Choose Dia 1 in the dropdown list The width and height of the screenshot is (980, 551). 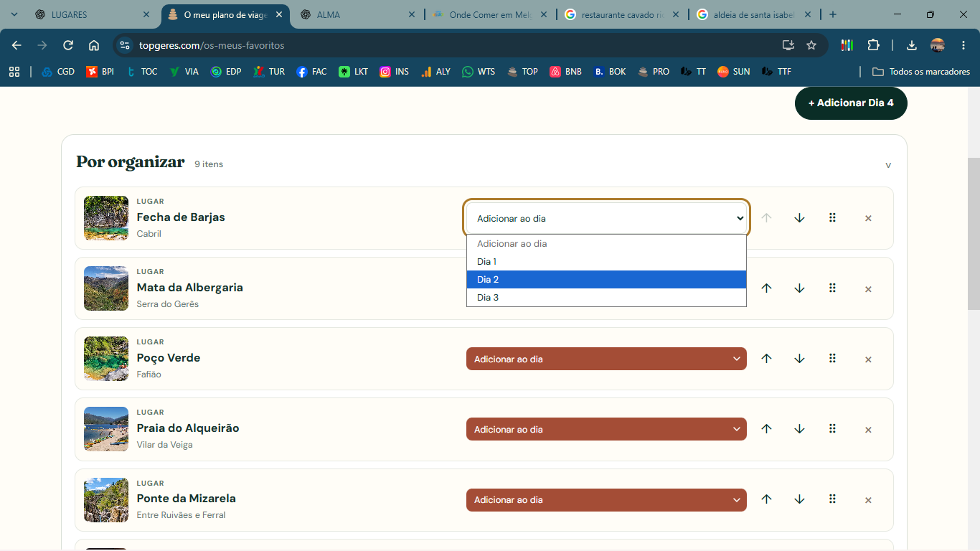pos(606,262)
